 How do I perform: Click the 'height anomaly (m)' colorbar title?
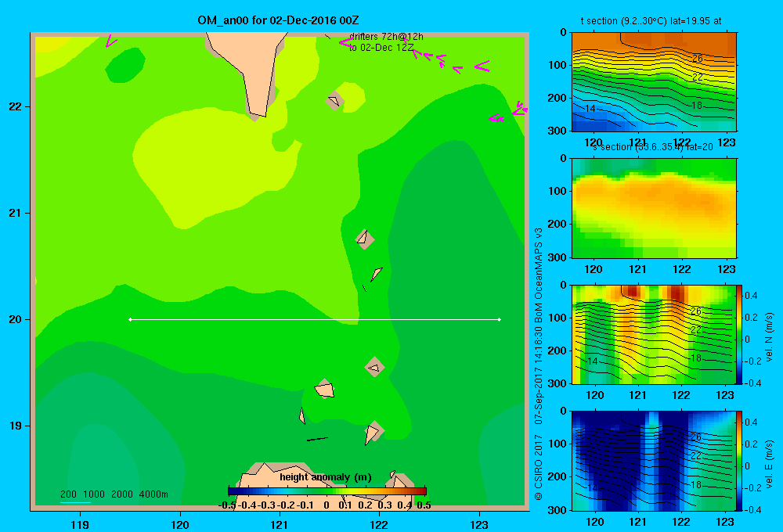pos(326,477)
